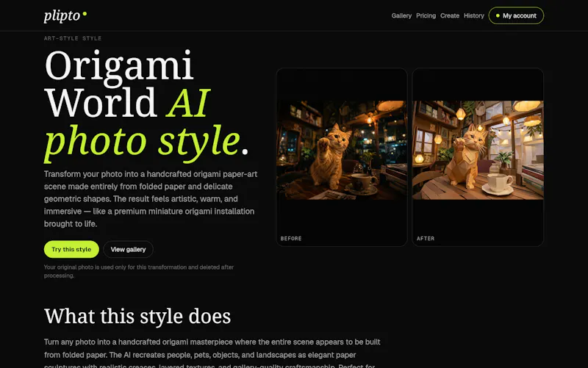Click the 'Transform your photo into' description paragraph
This screenshot has width=588, height=368.
pyautogui.click(x=151, y=199)
